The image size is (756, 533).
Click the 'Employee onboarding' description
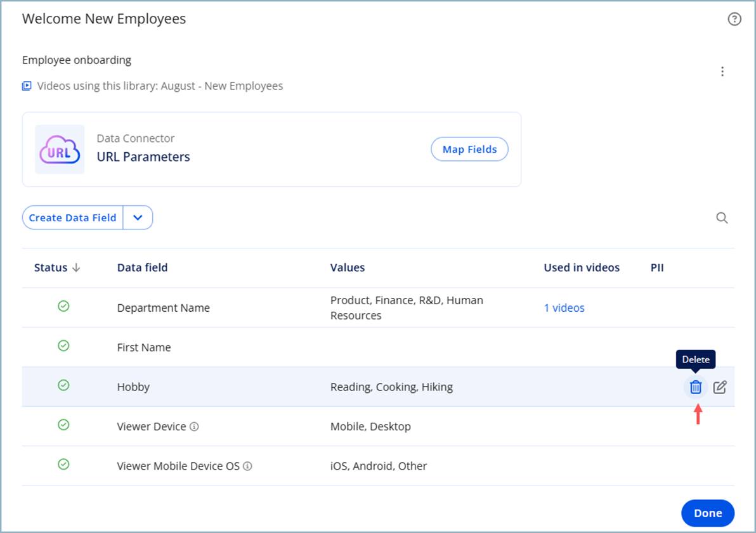77,60
